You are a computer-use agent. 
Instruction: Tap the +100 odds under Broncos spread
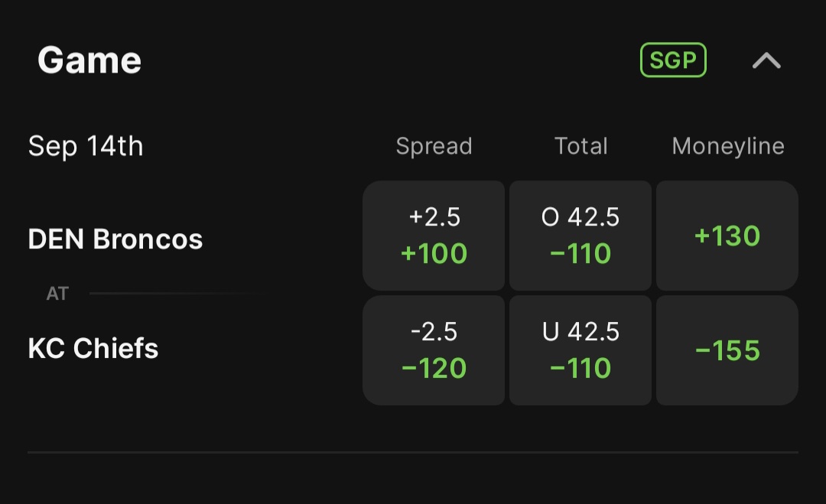point(434,253)
